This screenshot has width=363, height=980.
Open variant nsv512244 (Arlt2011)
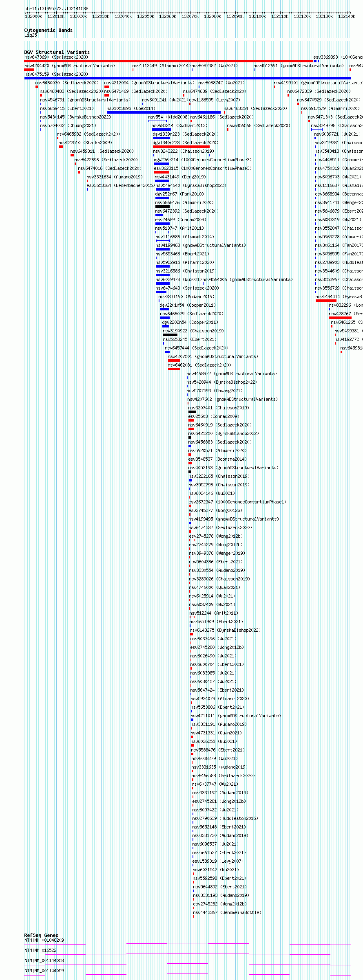point(214,613)
